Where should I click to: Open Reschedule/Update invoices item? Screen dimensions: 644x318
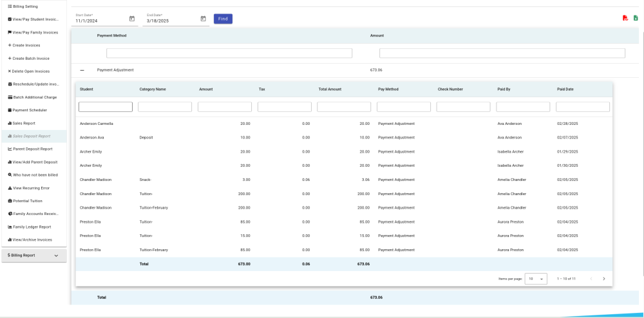pos(34,84)
